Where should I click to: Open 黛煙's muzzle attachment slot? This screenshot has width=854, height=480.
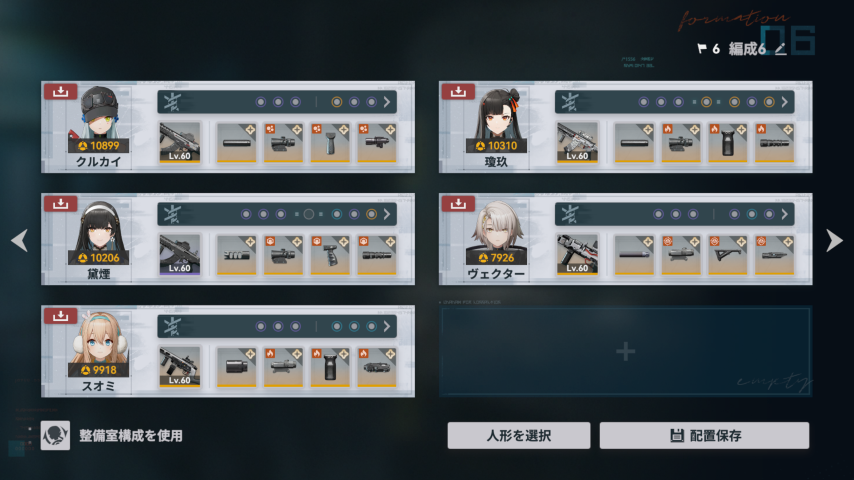coord(236,254)
